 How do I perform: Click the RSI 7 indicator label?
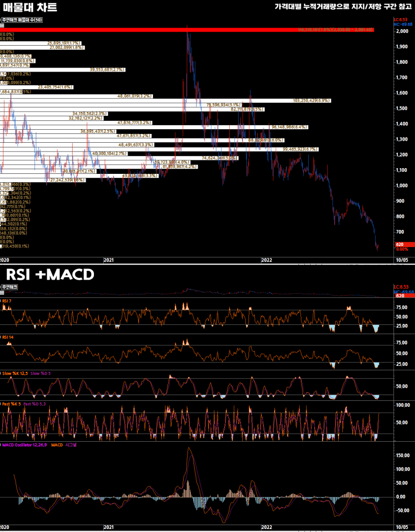click(x=7, y=301)
